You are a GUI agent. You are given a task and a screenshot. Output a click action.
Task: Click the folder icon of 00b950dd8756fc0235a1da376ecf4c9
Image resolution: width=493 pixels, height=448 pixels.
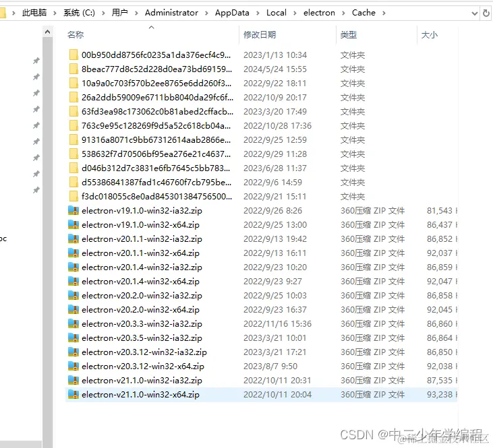point(74,55)
